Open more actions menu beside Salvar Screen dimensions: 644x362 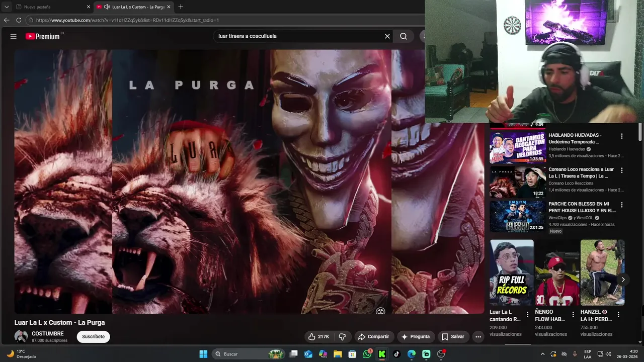click(x=478, y=336)
